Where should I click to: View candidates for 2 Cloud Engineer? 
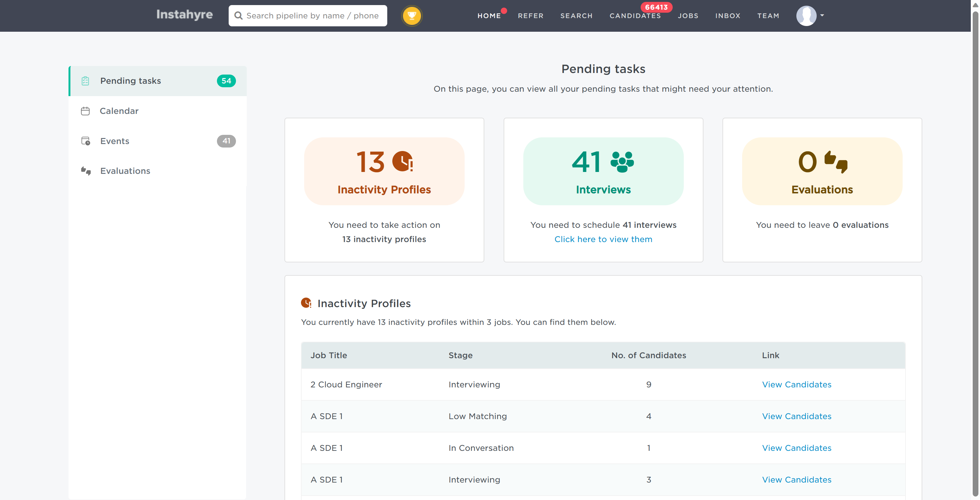796,384
